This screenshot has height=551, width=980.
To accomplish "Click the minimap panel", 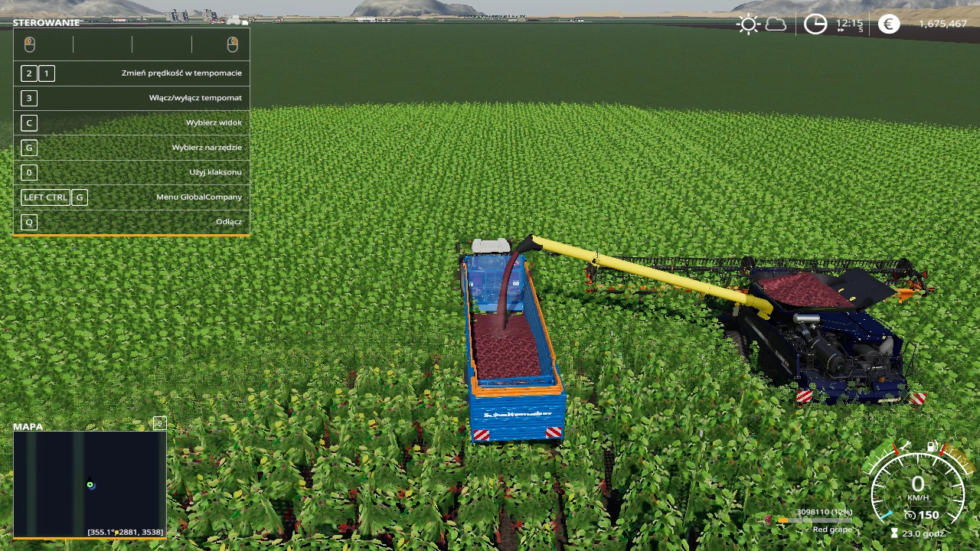I will click(90, 484).
